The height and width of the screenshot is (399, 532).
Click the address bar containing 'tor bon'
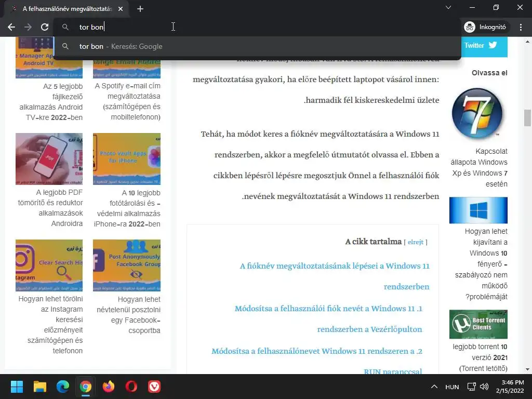257,27
